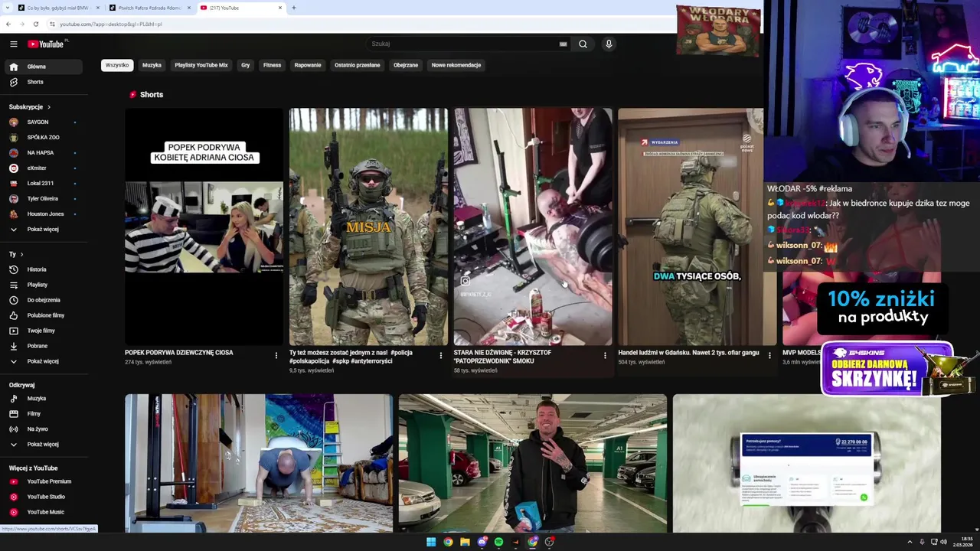Select the Fitness filter chip
980x551 pixels.
point(272,65)
